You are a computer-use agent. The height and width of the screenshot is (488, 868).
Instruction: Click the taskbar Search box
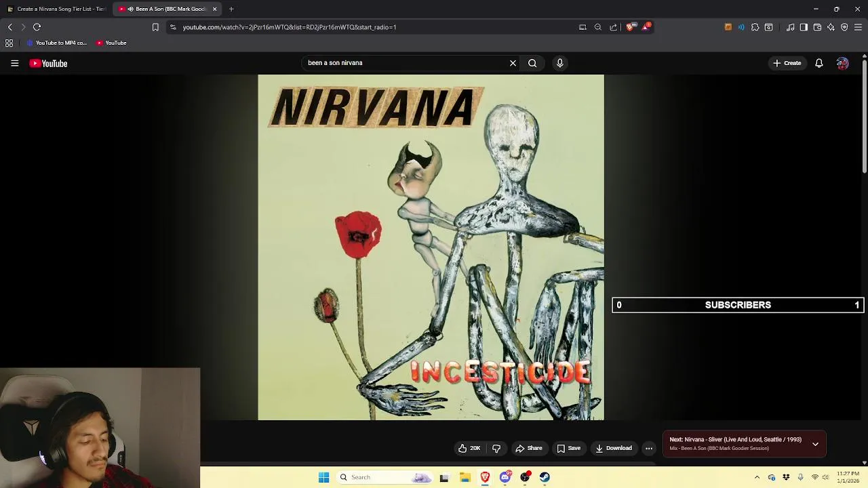pyautogui.click(x=384, y=477)
